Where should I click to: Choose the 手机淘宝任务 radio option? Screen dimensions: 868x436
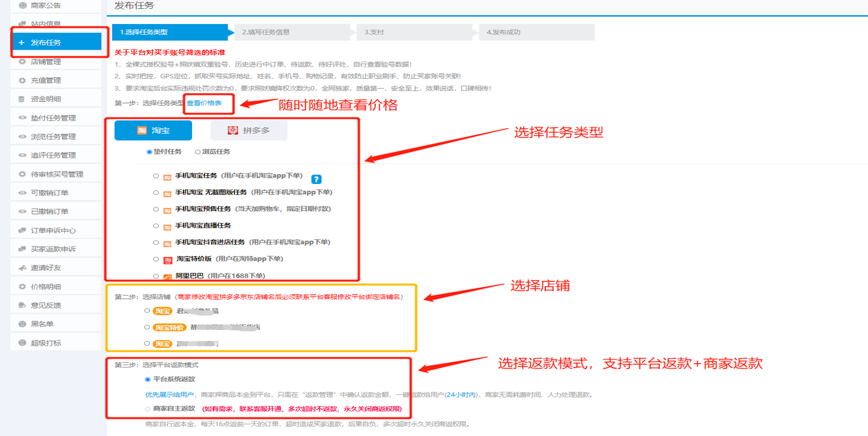click(x=156, y=176)
